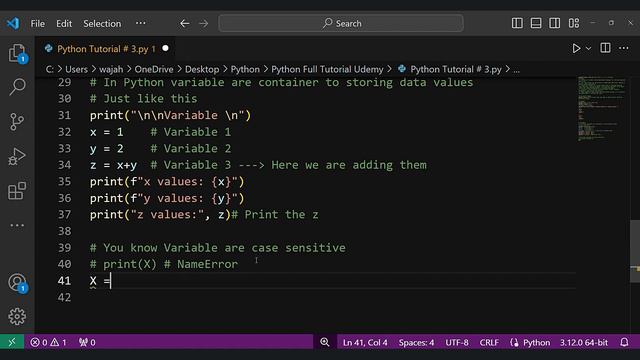Open the ports forwarded indicator
The image size is (640, 360).
pyautogui.click(x=87, y=342)
